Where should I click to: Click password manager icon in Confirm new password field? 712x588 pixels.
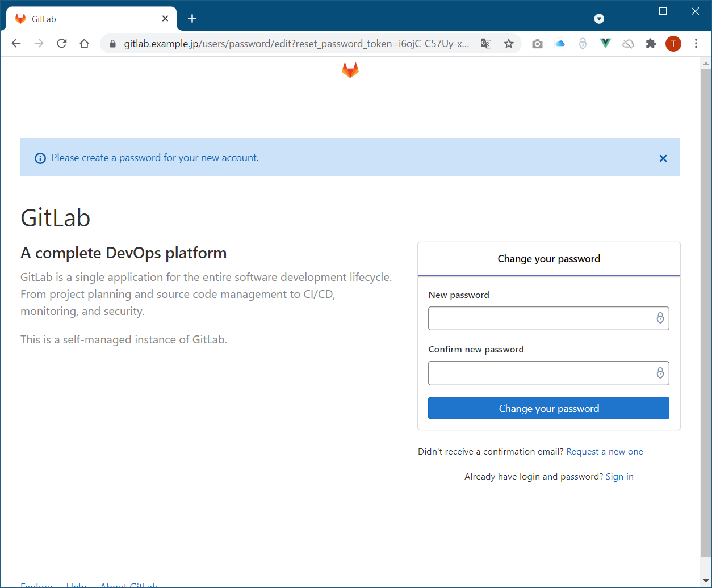coord(660,373)
